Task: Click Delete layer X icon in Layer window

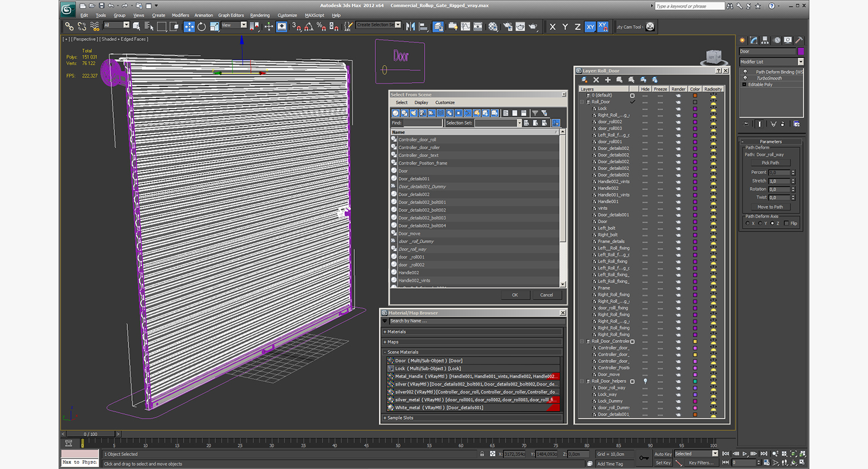Action: (x=596, y=80)
